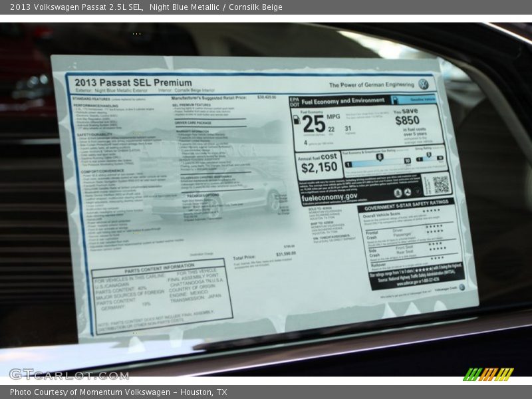This screenshot has width=532, height=399.
Task: Click the Fuel Economy rating marker showing 6
Action: coord(379,157)
